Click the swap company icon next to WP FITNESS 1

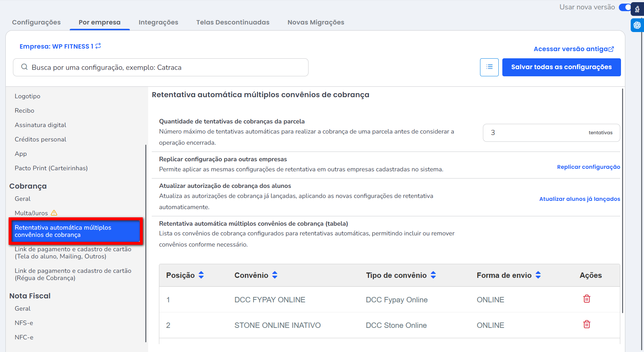[x=98, y=46]
